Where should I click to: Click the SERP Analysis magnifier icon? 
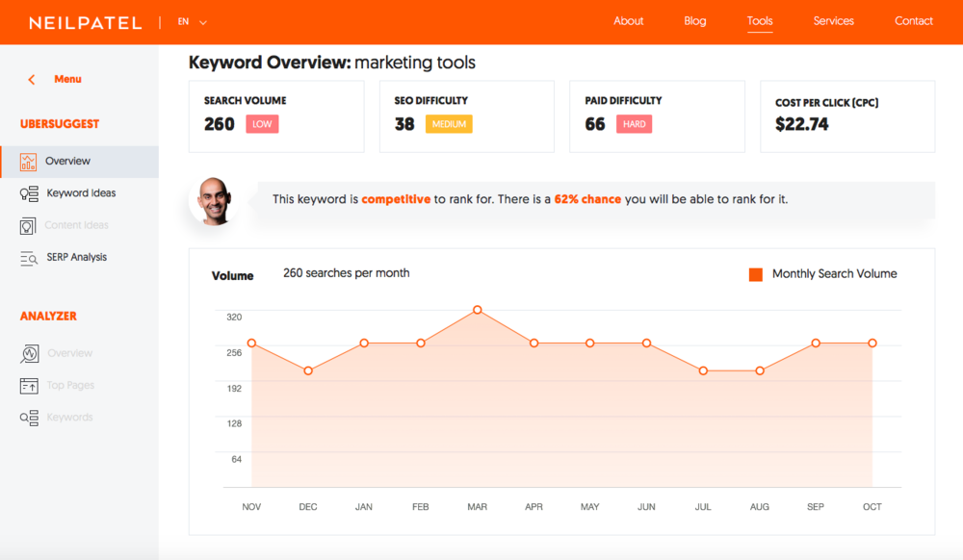coord(29,258)
